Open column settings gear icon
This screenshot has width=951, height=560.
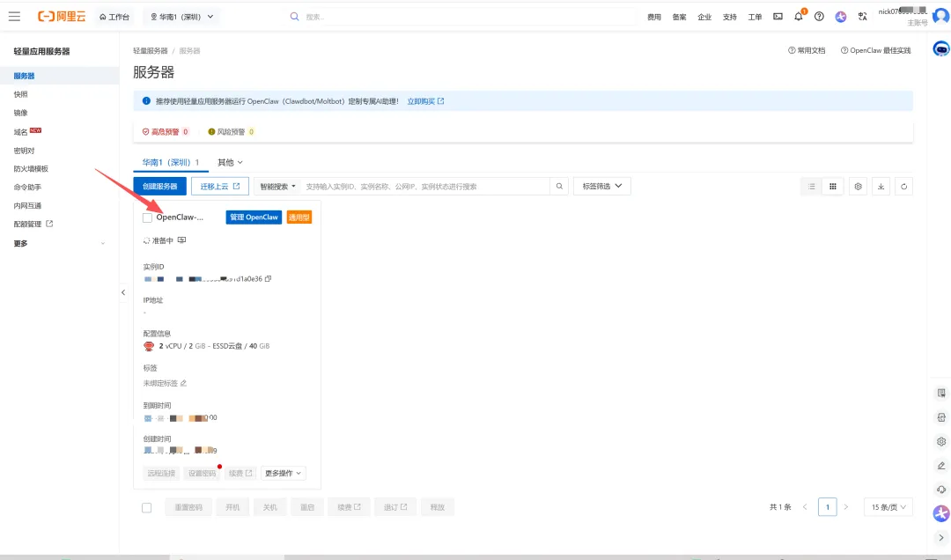(x=859, y=187)
